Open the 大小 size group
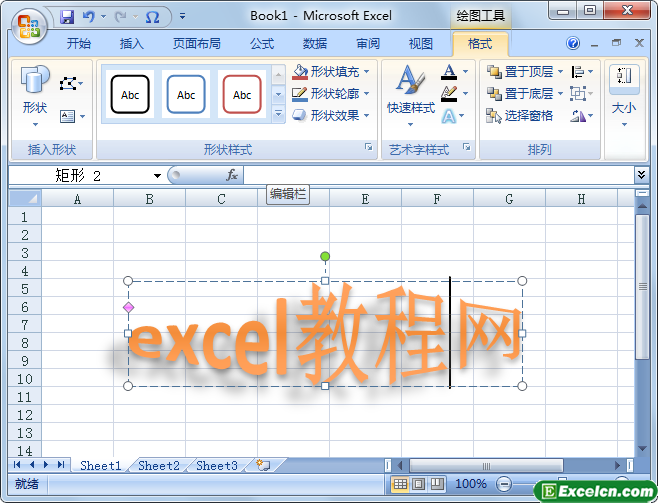The image size is (658, 503). (624, 96)
